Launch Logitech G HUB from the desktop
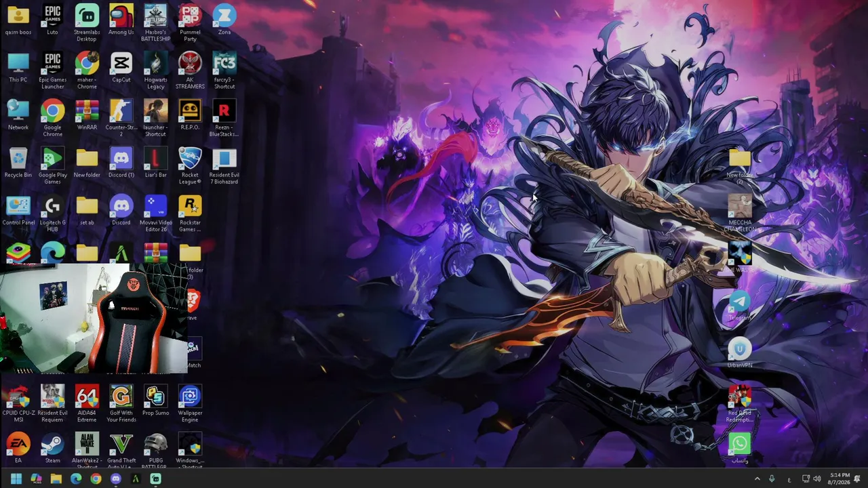Image resolution: width=868 pixels, height=488 pixels. click(52, 213)
